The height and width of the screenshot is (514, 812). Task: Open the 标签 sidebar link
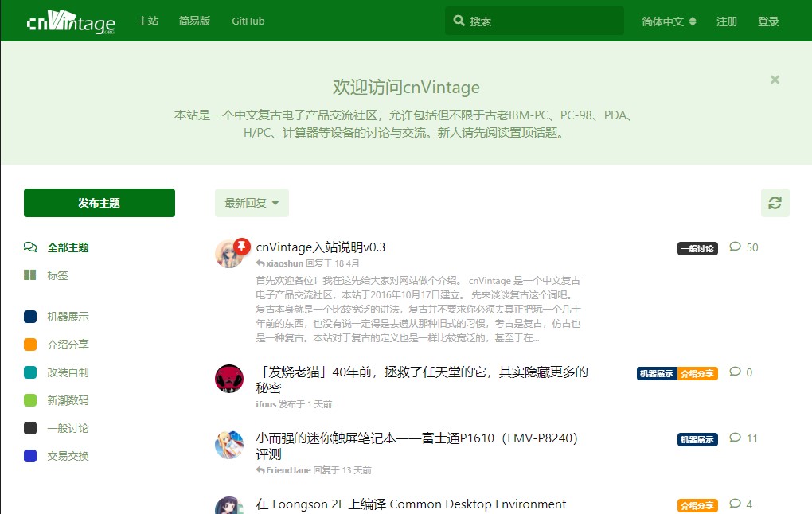[x=46, y=275]
